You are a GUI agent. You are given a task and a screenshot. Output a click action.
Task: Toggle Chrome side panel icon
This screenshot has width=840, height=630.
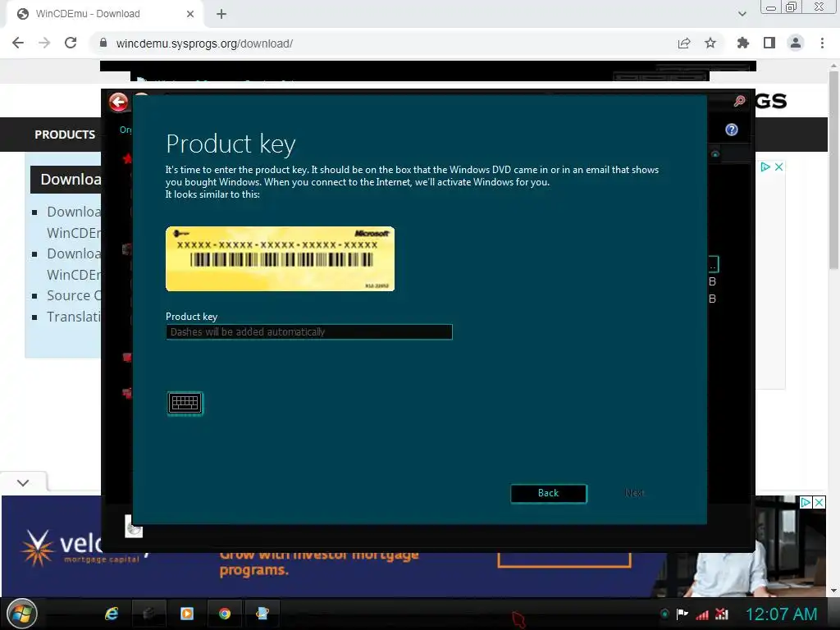769,43
